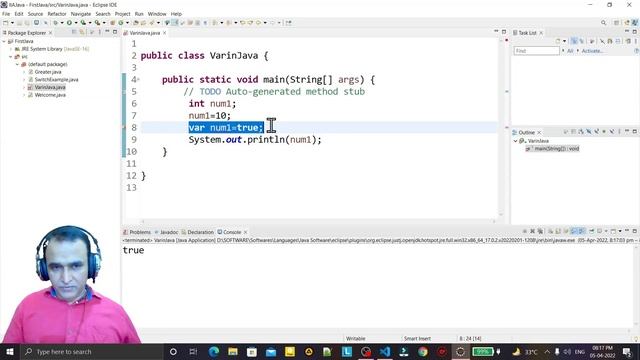Click the Windows taskbar search box
Screen dimensions: 640x360
[92, 351]
